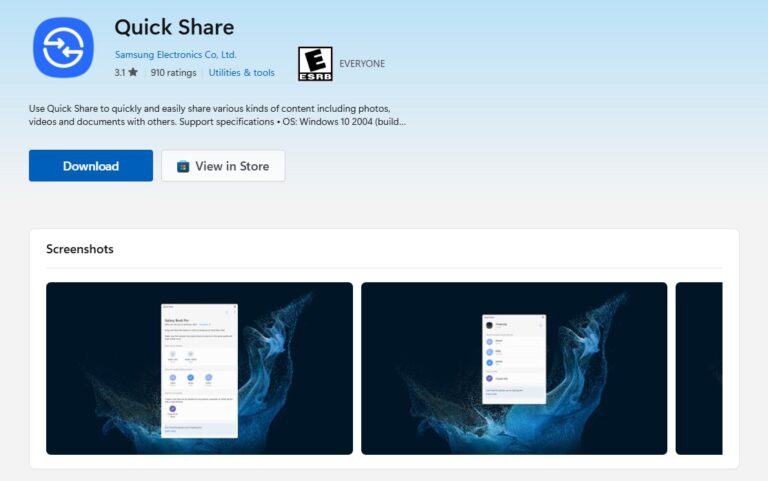Viewport: 768px width, 481px height.
Task: Click the Quick Share app icon
Action: [63, 48]
